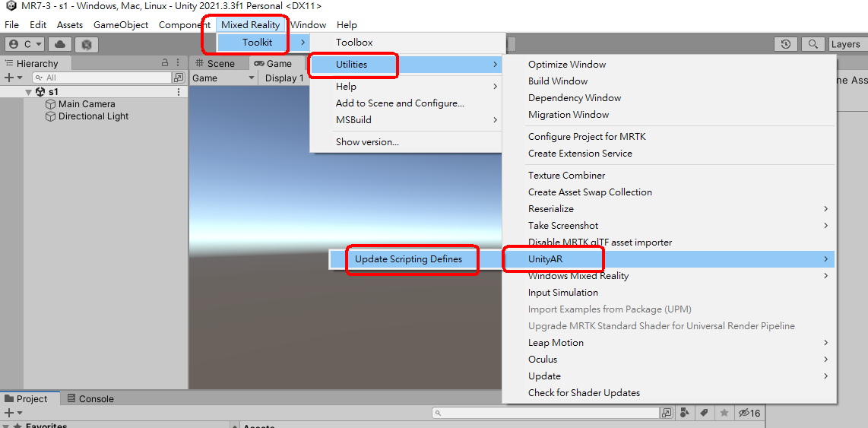Open the Component menu
The height and width of the screenshot is (428, 868).
(185, 25)
